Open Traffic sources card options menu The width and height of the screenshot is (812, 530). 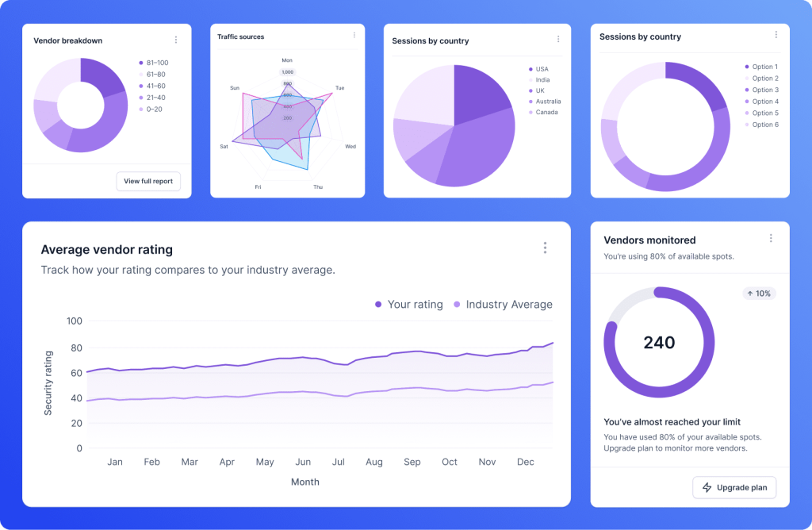[354, 36]
